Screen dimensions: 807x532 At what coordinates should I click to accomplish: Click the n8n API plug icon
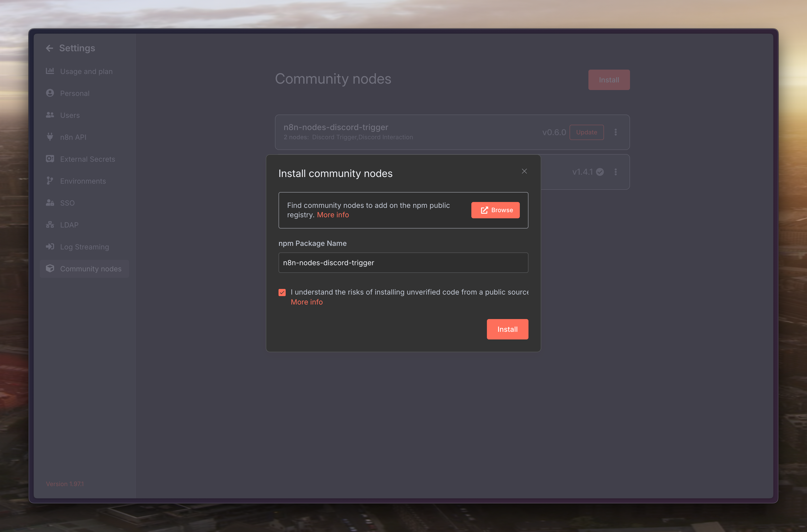coord(50,137)
